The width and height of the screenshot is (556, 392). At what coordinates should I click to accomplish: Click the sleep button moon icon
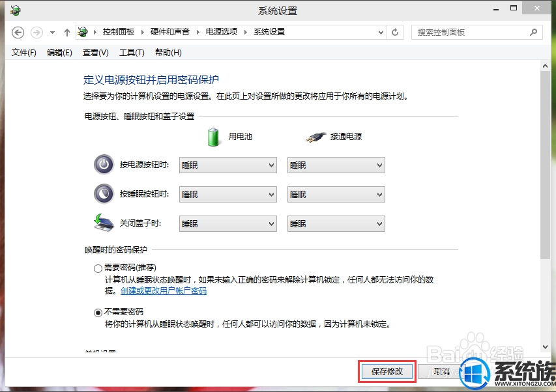click(x=104, y=194)
